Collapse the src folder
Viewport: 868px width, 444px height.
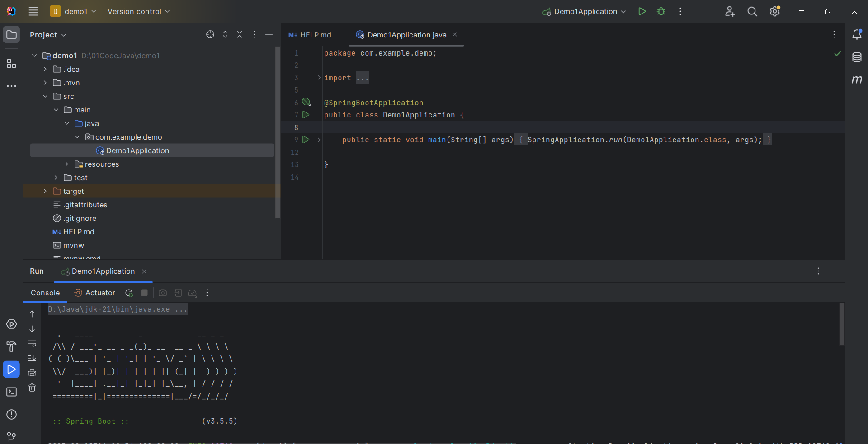click(45, 96)
